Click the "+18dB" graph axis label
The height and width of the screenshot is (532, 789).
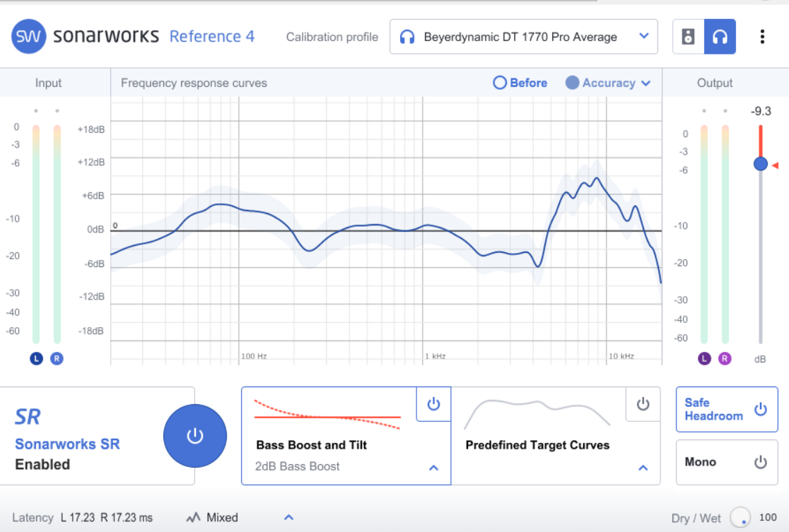point(91,129)
